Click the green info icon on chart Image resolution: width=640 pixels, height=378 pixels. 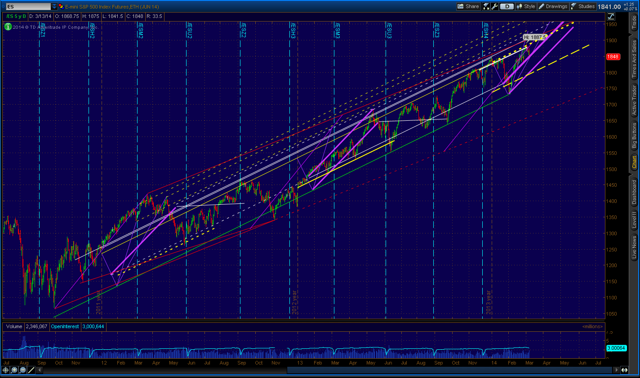8,27
